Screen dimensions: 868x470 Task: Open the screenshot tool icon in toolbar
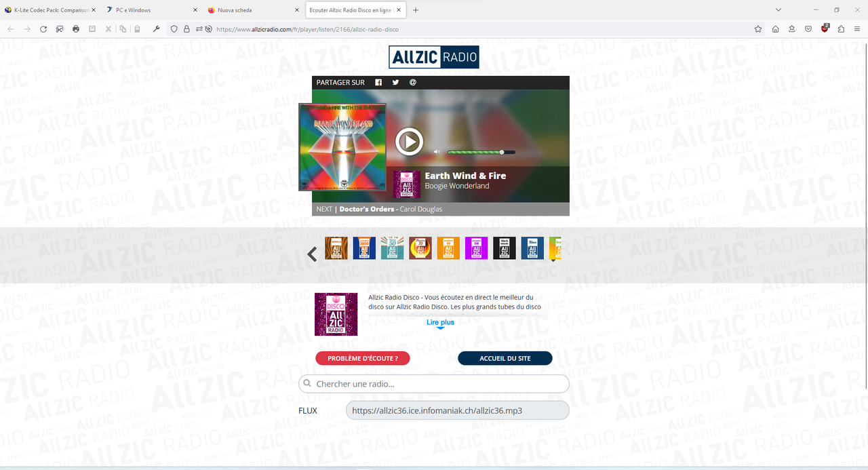click(x=60, y=29)
